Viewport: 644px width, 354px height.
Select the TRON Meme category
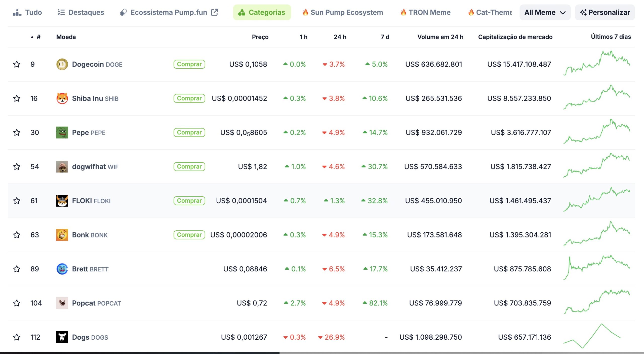coord(425,12)
